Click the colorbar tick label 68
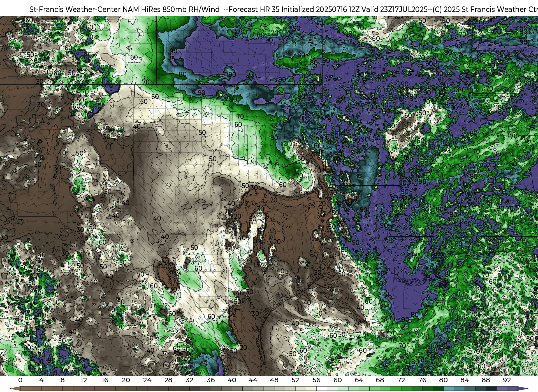 [380, 380]
